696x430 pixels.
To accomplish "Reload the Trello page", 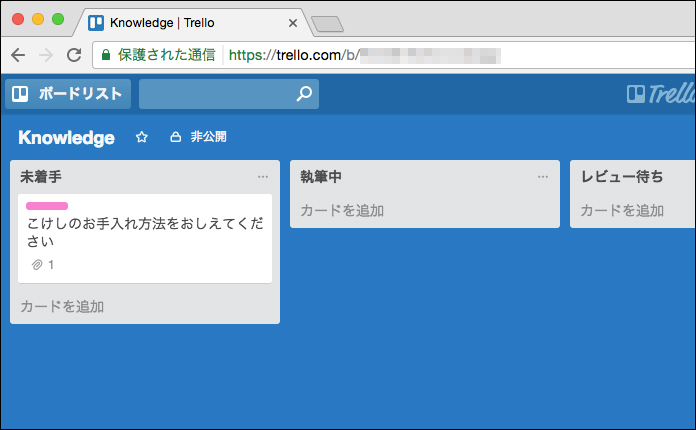I will [74, 55].
